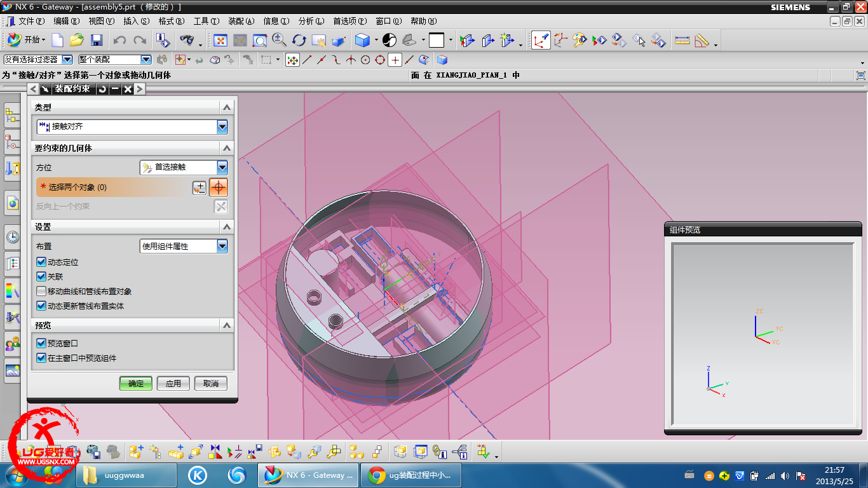Select the Rotate view tool

(299, 40)
